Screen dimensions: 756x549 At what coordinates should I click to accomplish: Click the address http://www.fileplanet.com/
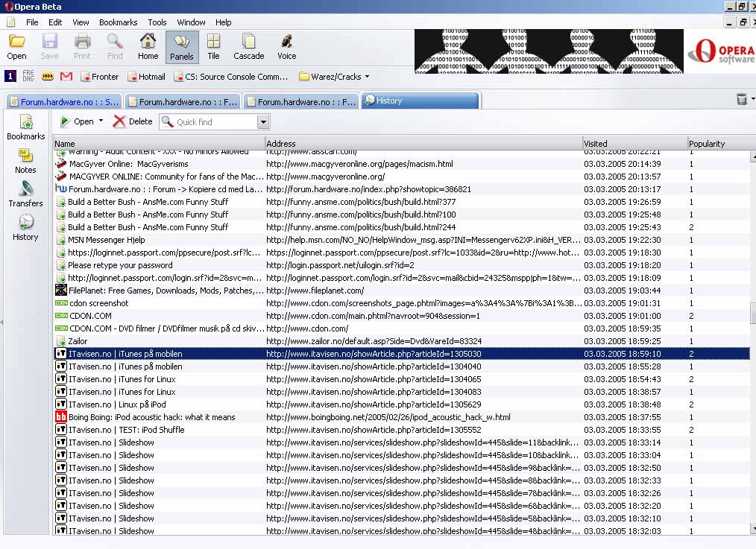(315, 291)
